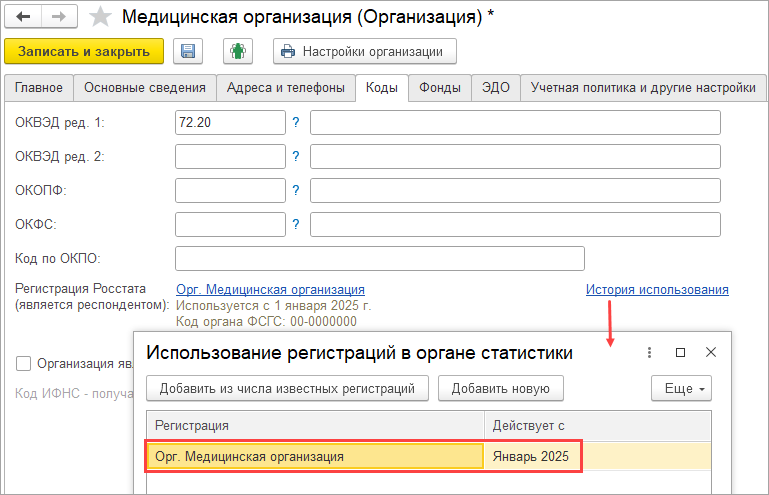The height and width of the screenshot is (495, 769).
Task: Open the Адреса и телефоны tab
Action: (x=285, y=88)
